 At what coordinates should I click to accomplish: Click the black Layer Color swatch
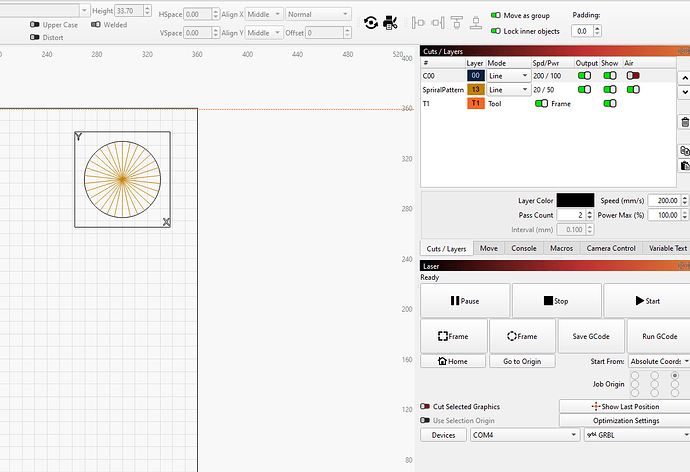575,200
